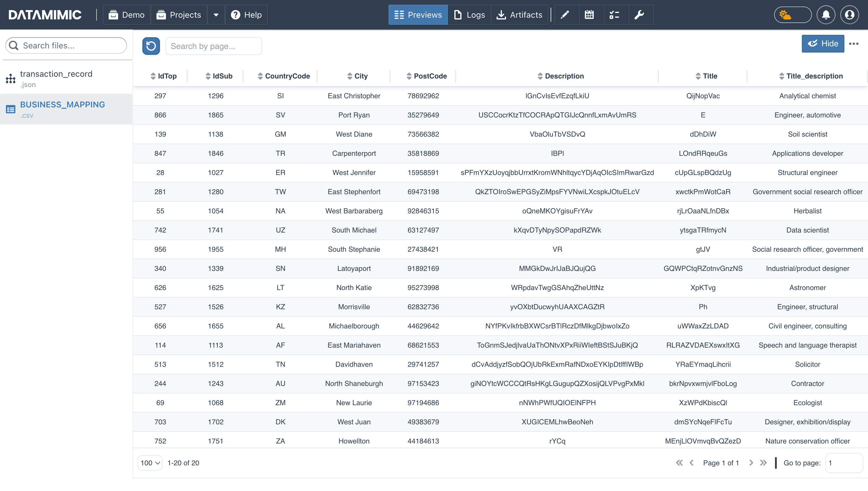Open the wrench settings icon

click(x=639, y=15)
